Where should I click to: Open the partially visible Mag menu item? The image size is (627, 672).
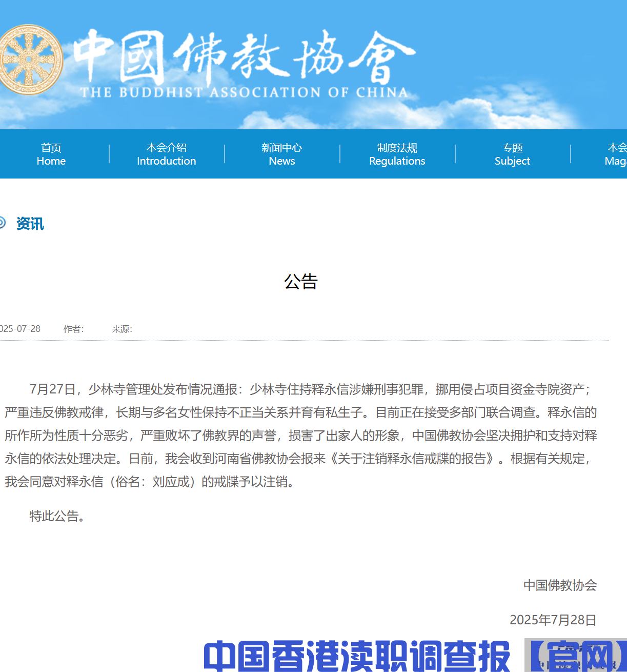(x=616, y=154)
